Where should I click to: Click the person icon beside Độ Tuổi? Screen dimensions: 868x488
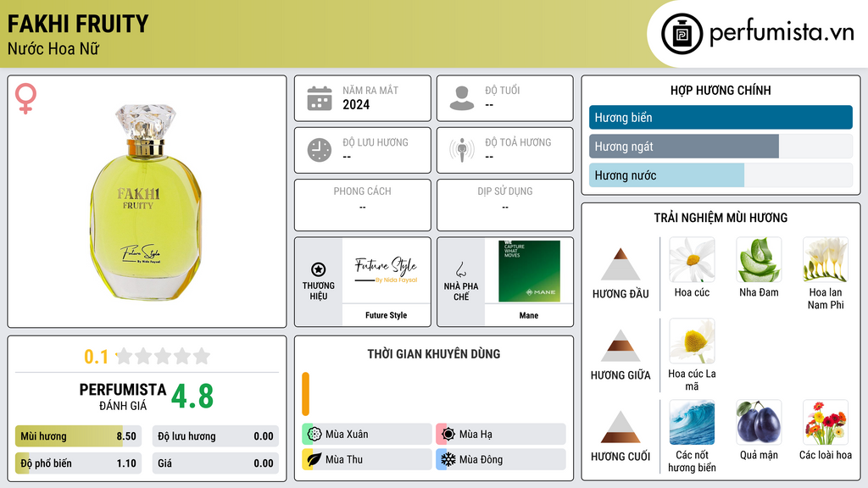pos(462,98)
